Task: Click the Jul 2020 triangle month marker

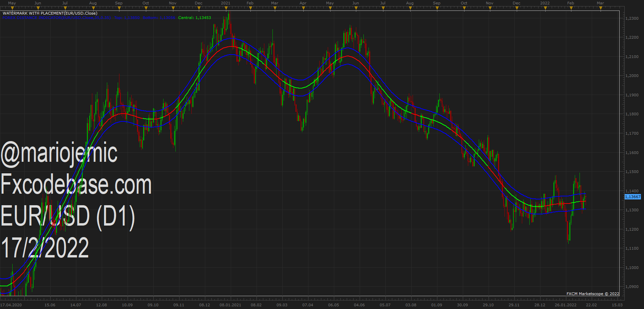Action: [65, 8]
